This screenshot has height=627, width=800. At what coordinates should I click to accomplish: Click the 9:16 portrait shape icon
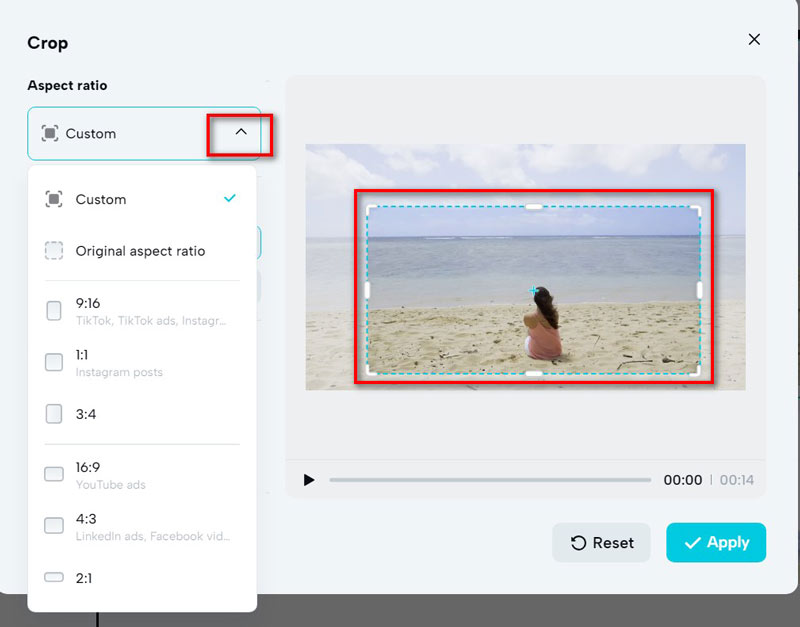54,311
